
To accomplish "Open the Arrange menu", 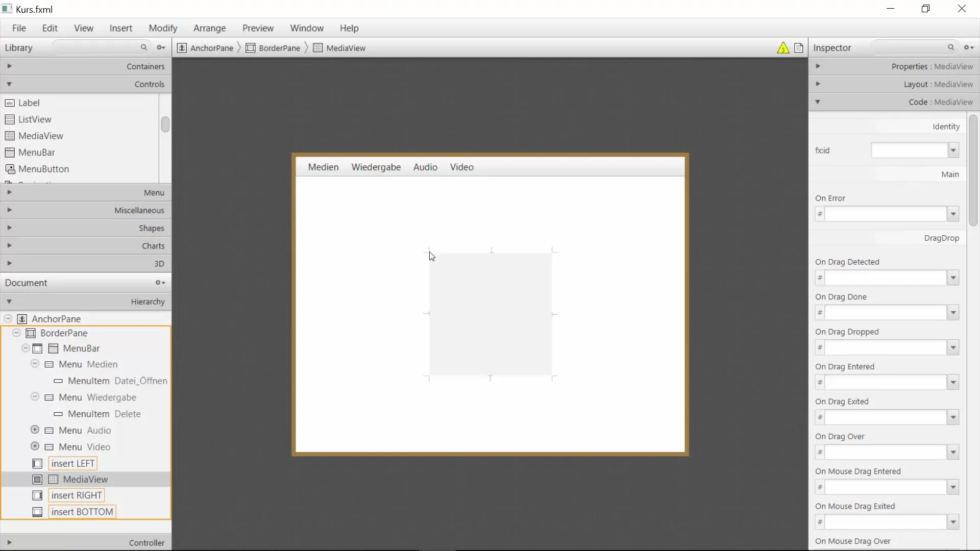I will click(x=209, y=28).
